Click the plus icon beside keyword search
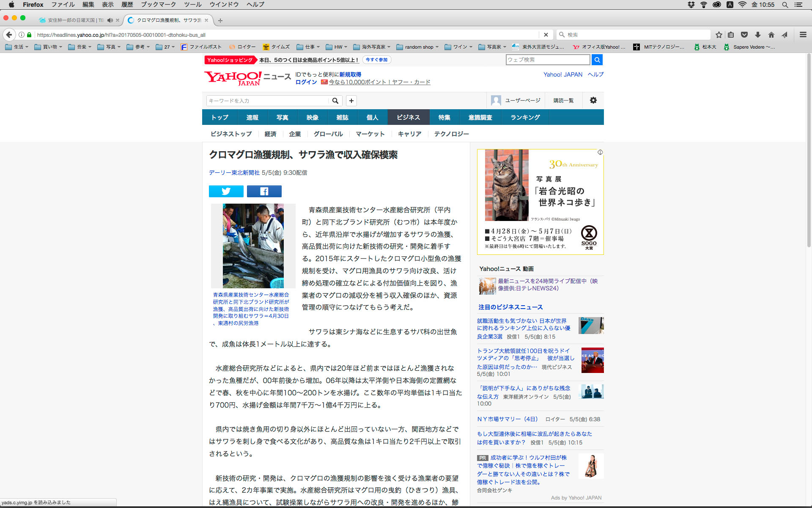The image size is (812, 508). point(351,101)
